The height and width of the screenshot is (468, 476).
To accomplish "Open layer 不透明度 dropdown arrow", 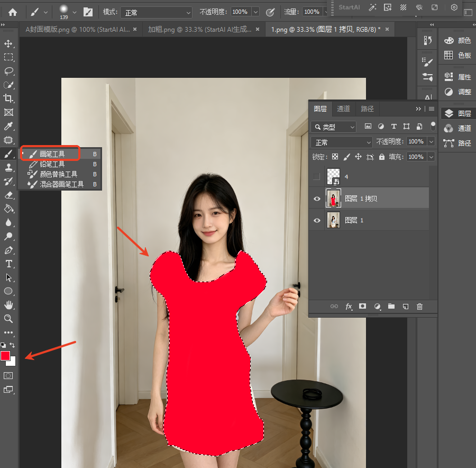I will coord(431,141).
